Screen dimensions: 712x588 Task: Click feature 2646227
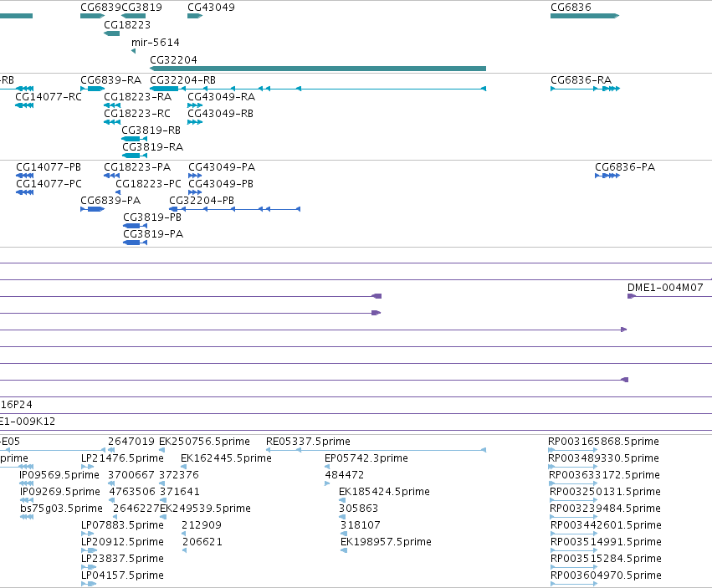tap(115, 517)
